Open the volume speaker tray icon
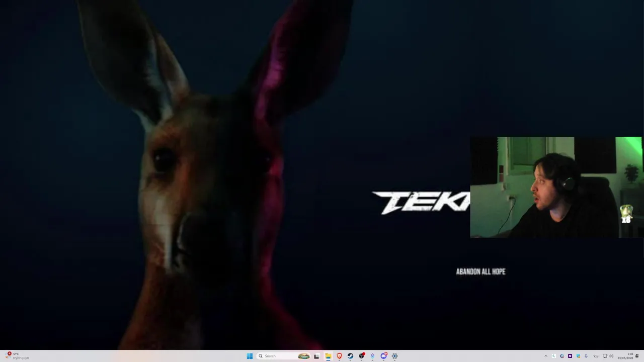Viewport: 644px width, 362px height. point(611,356)
